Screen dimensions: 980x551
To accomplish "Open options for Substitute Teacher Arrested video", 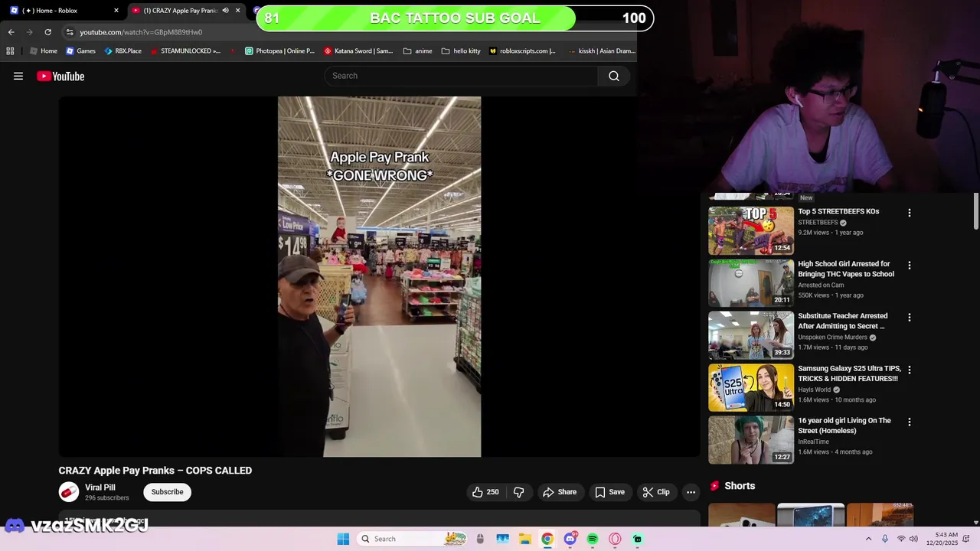I will click(x=910, y=318).
